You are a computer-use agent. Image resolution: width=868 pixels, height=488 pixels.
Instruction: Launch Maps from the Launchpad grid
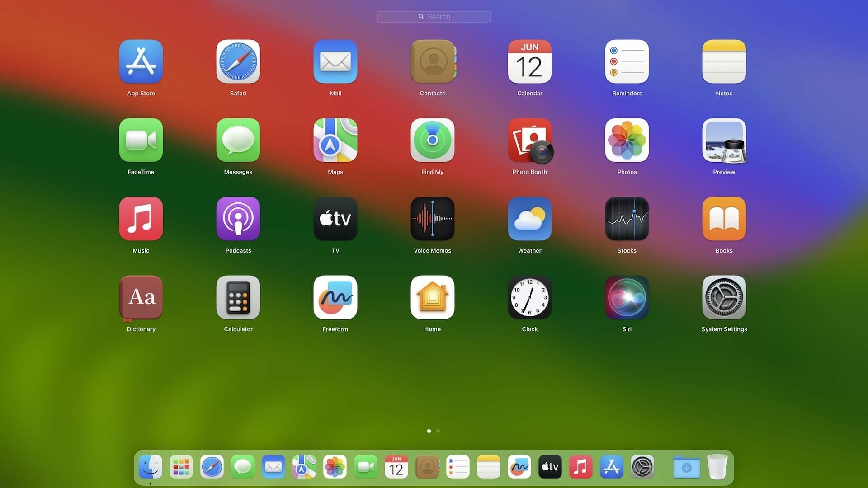(x=335, y=140)
